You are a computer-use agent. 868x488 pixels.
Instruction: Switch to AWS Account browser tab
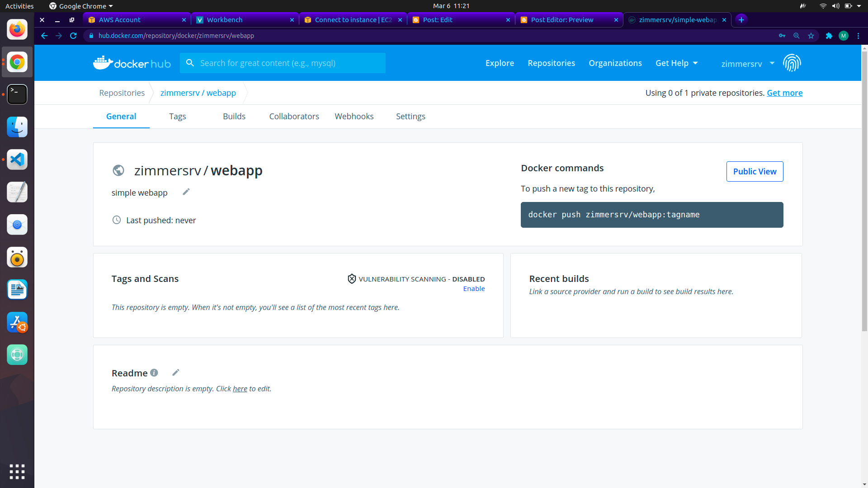(136, 20)
